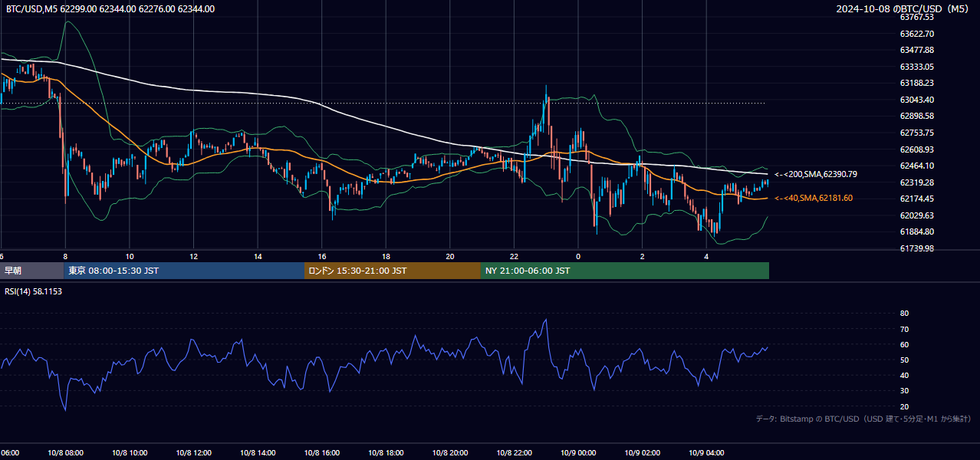The width and height of the screenshot is (980, 460).
Task: Click the RSI axis value 50
Action: click(904, 360)
